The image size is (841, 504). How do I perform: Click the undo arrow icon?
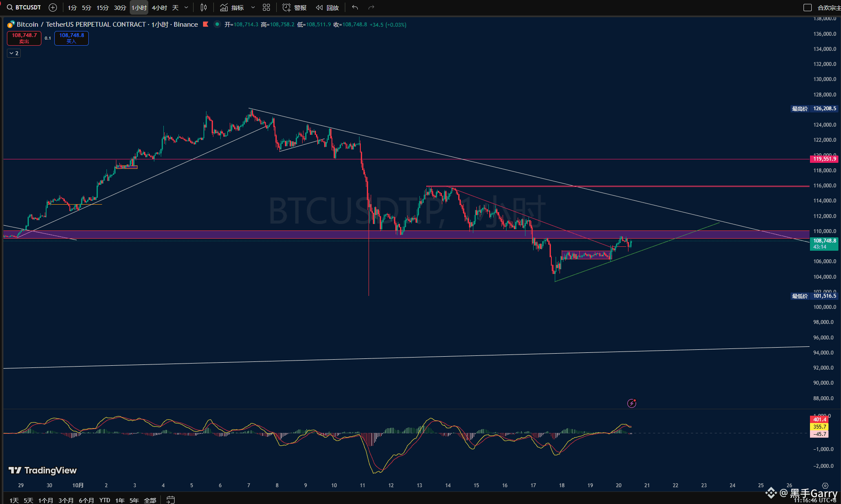pyautogui.click(x=355, y=7)
